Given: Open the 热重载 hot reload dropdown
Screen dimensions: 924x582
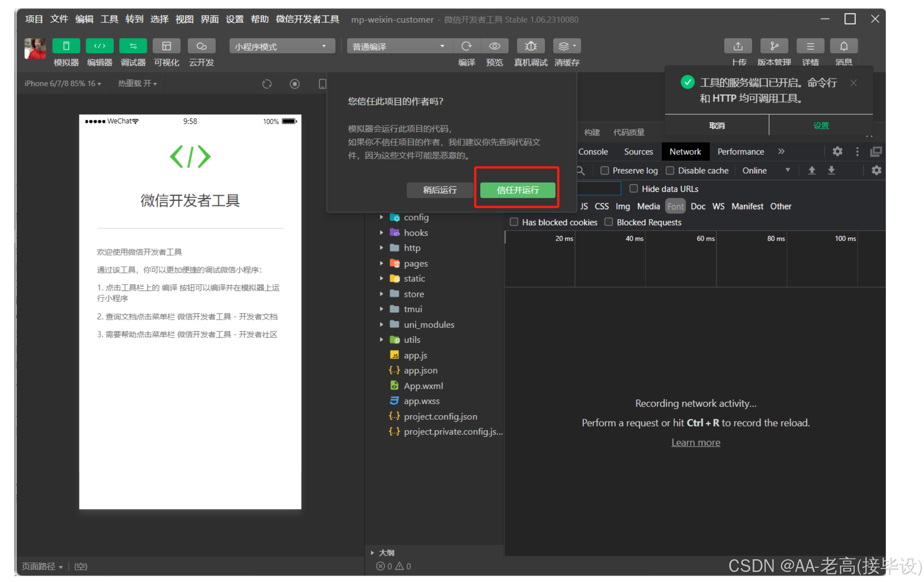Looking at the screenshot, I should [x=137, y=84].
